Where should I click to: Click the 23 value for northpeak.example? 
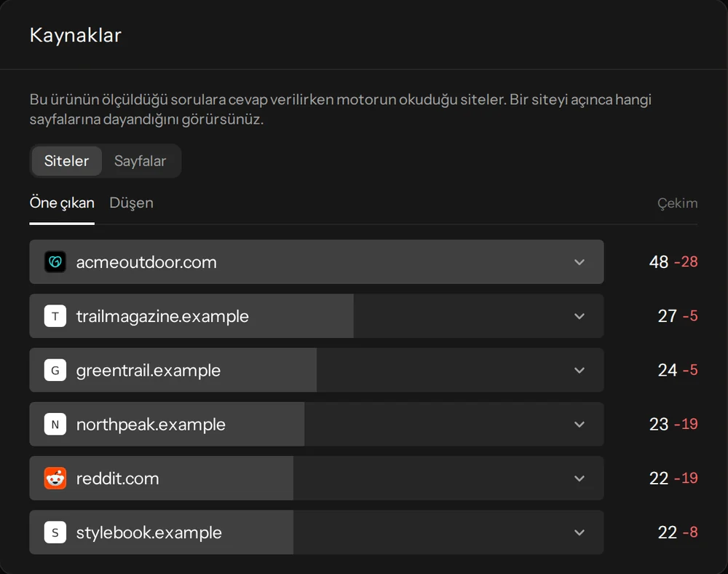[x=659, y=425]
